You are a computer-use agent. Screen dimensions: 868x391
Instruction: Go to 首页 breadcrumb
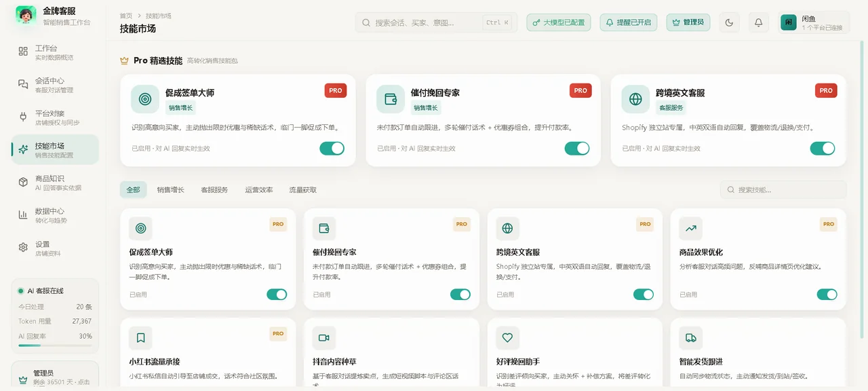tap(126, 16)
